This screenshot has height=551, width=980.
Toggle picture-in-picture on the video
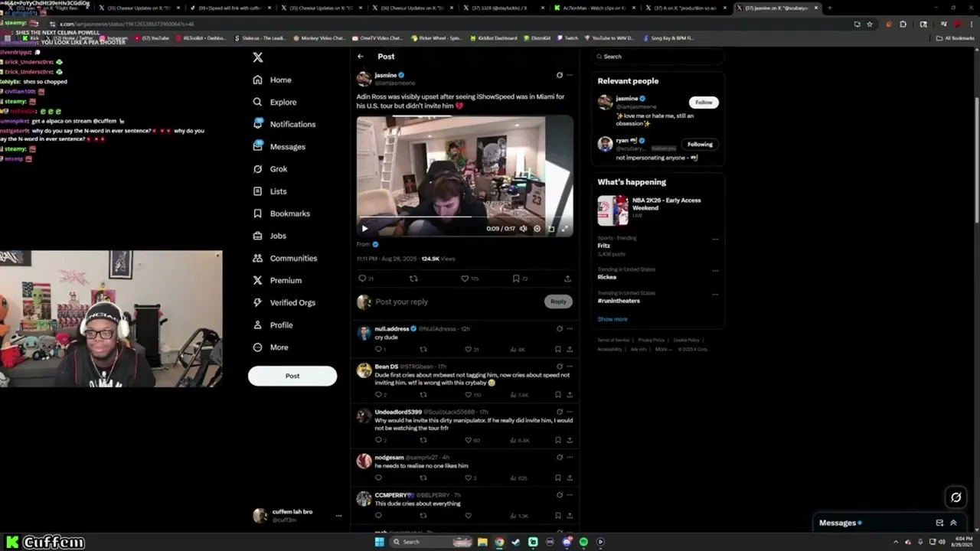(x=551, y=228)
